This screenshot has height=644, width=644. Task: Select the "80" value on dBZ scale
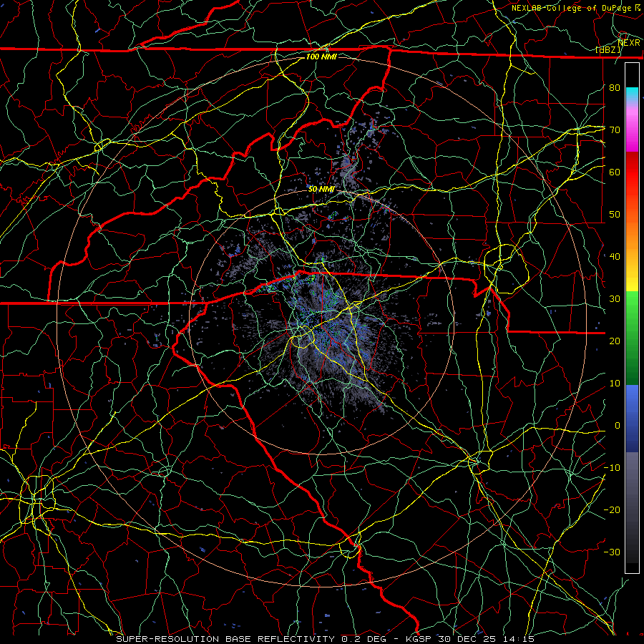[x=615, y=87]
